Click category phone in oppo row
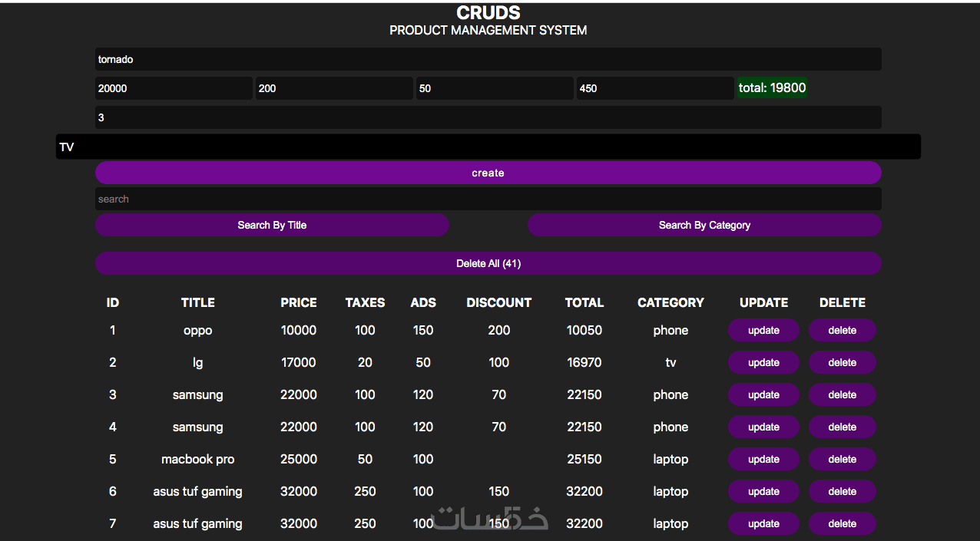This screenshot has height=541, width=980. pos(670,331)
